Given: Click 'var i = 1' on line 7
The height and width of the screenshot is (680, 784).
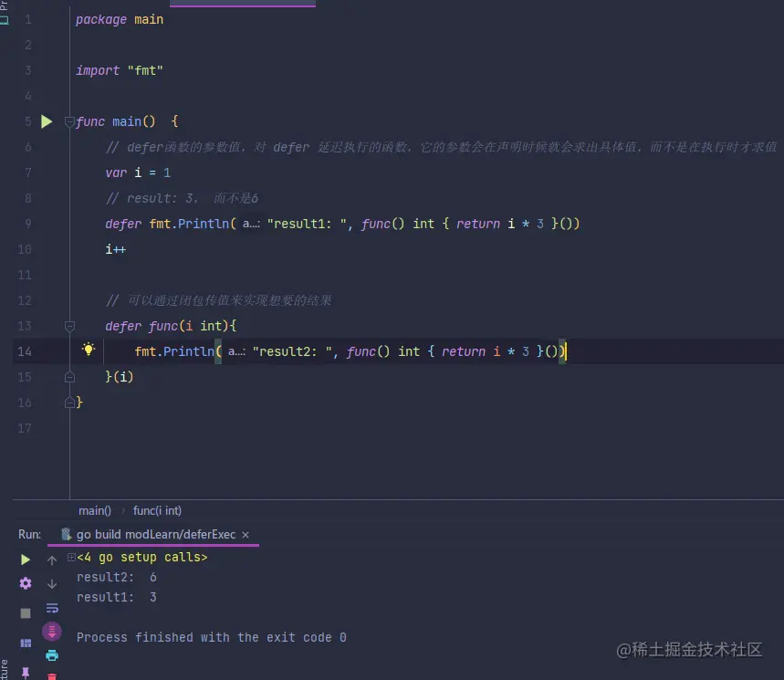Looking at the screenshot, I should (138, 173).
